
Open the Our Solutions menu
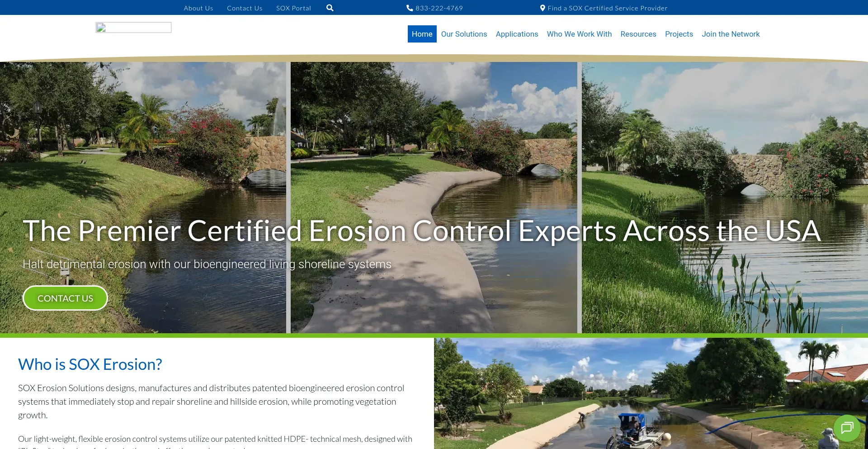click(464, 34)
